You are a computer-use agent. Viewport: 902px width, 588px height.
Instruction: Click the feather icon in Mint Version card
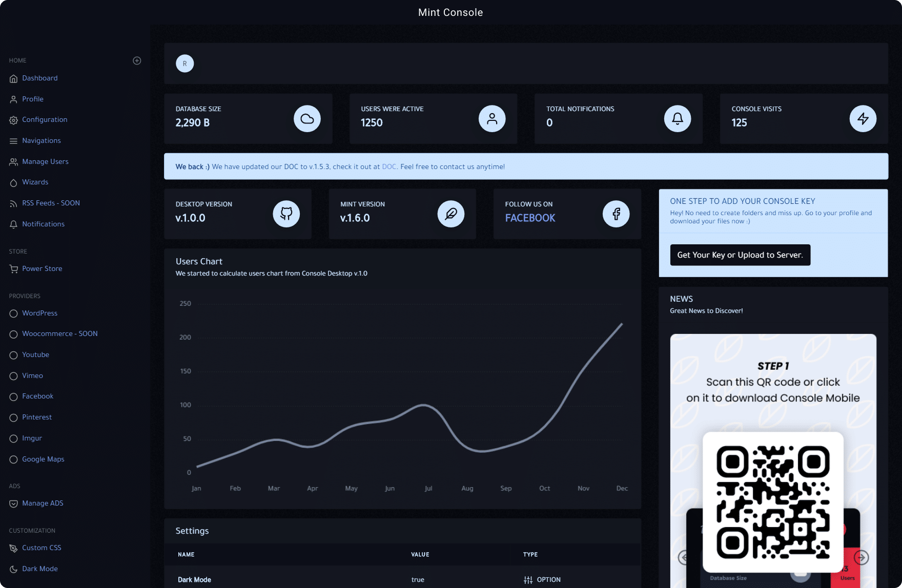click(x=451, y=214)
